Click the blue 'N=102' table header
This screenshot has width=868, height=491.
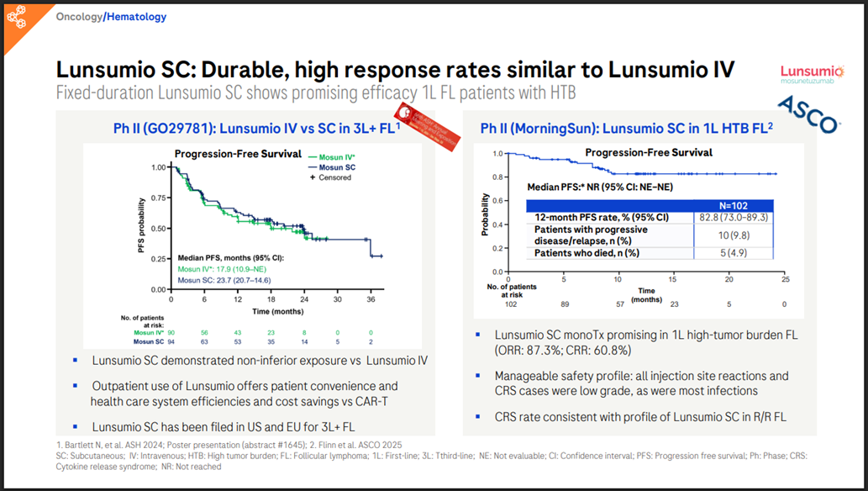pyautogui.click(x=734, y=206)
